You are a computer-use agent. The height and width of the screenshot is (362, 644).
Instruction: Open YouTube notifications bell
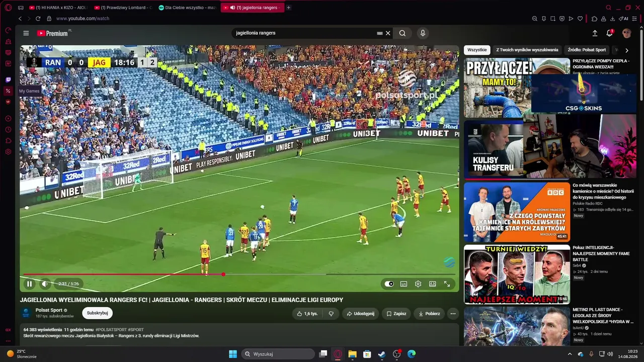point(610,33)
